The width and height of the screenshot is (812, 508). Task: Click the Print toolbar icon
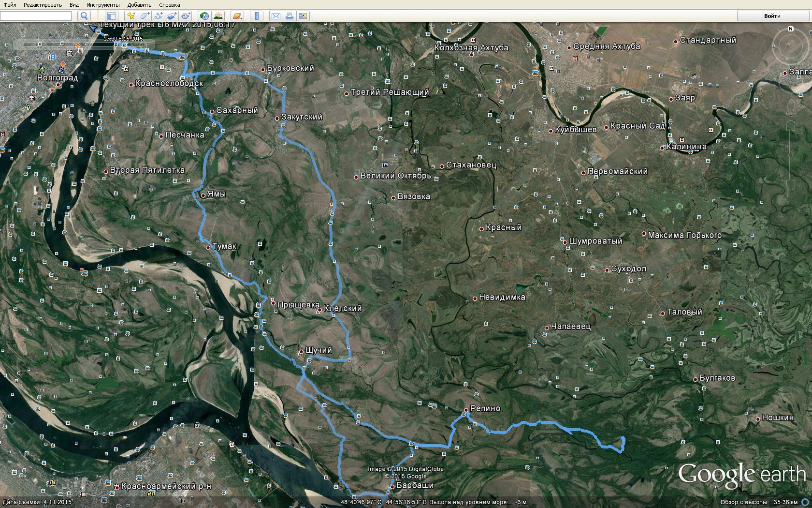(x=290, y=16)
